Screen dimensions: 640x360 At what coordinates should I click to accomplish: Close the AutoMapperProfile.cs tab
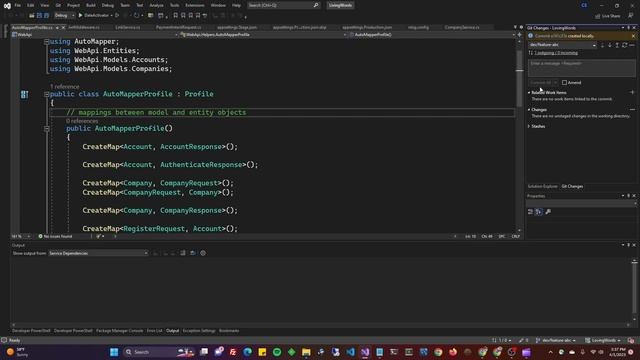[x=63, y=28]
